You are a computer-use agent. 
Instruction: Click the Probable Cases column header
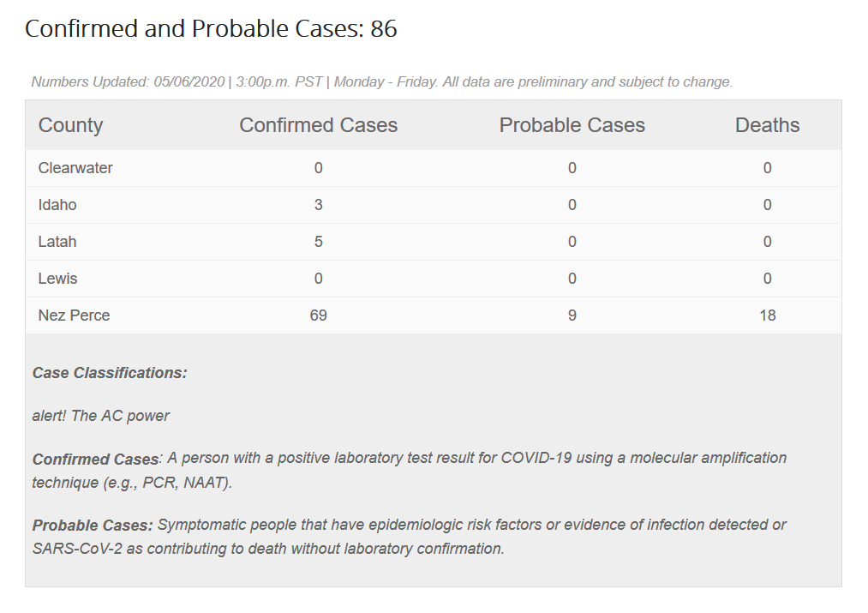click(572, 125)
